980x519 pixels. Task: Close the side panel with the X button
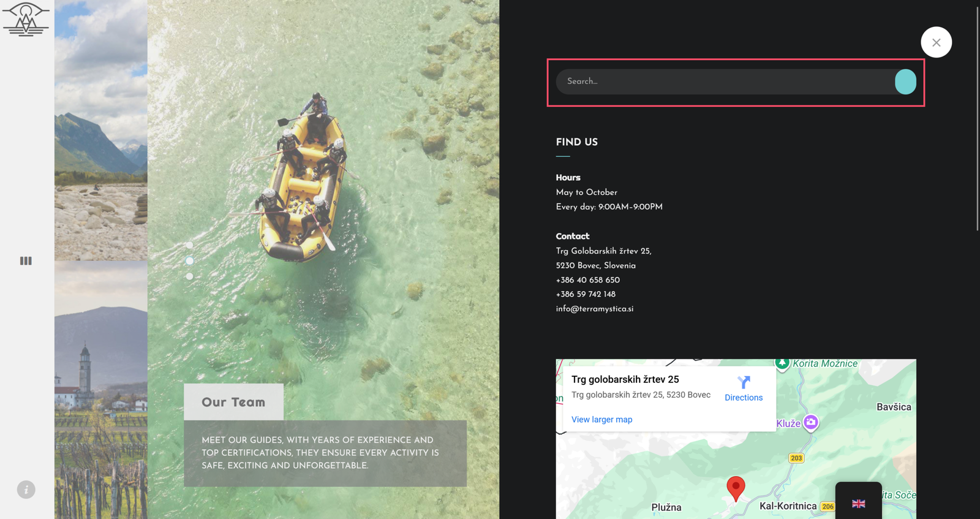click(936, 42)
